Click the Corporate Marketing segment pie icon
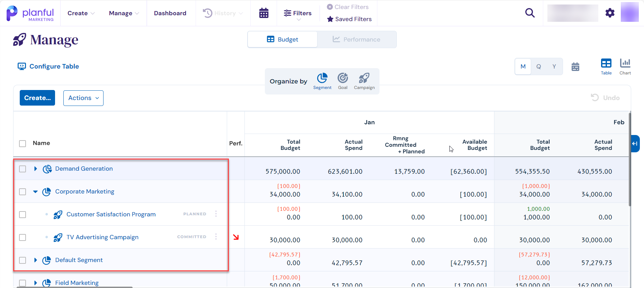The height and width of the screenshot is (288, 644). click(x=47, y=192)
